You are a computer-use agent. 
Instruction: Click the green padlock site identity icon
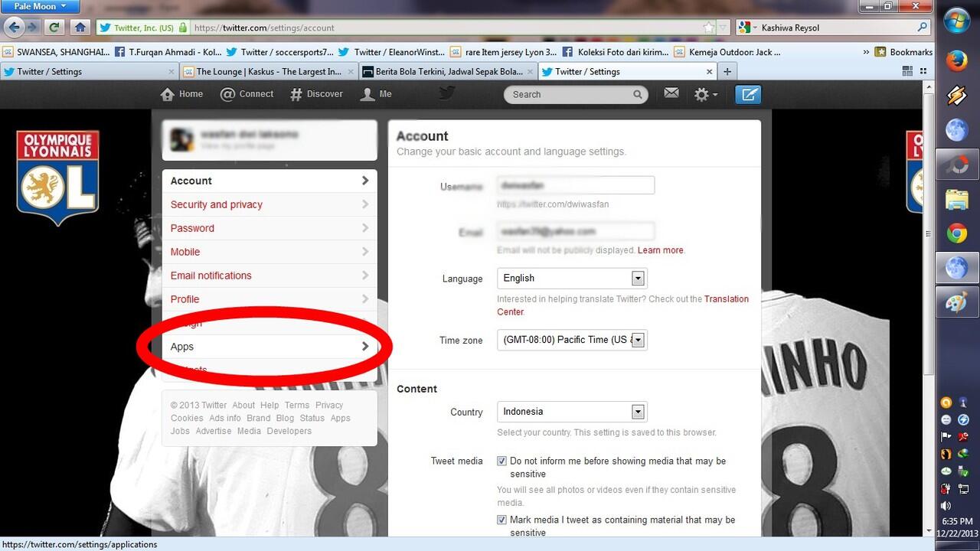(183, 28)
